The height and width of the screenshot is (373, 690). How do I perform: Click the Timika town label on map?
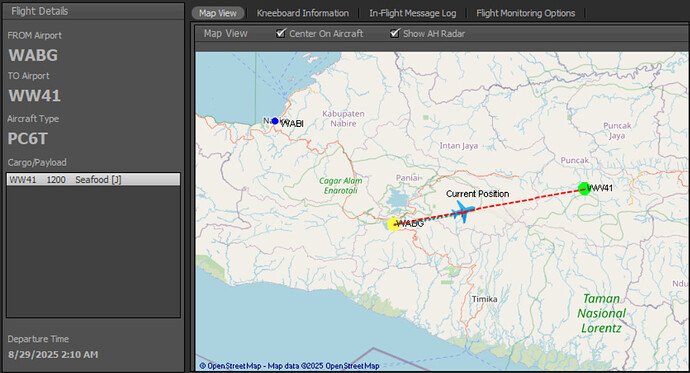(x=484, y=299)
